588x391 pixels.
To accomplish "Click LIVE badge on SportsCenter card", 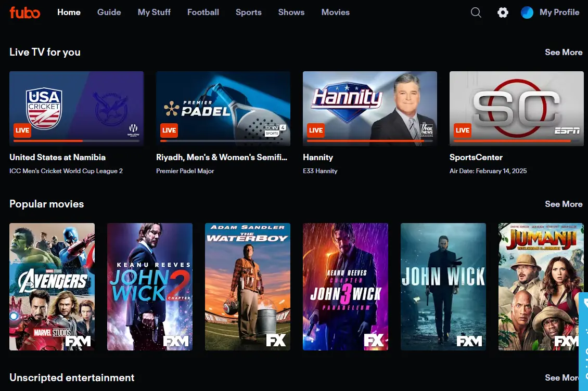I will click(462, 131).
